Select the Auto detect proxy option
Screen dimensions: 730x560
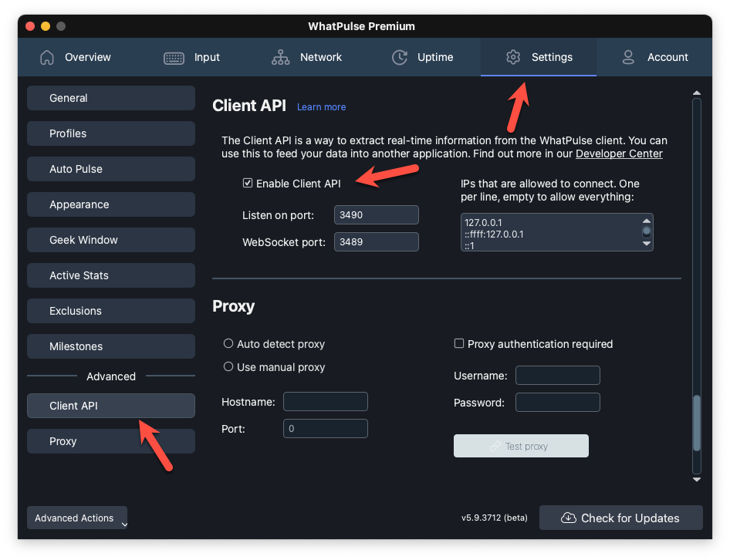tap(227, 344)
